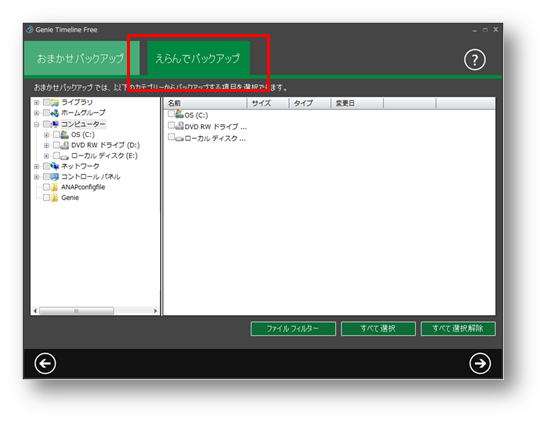This screenshot has height=422, width=546.
Task: Check ローカル ディスク checkbox in file list
Action: (171, 137)
